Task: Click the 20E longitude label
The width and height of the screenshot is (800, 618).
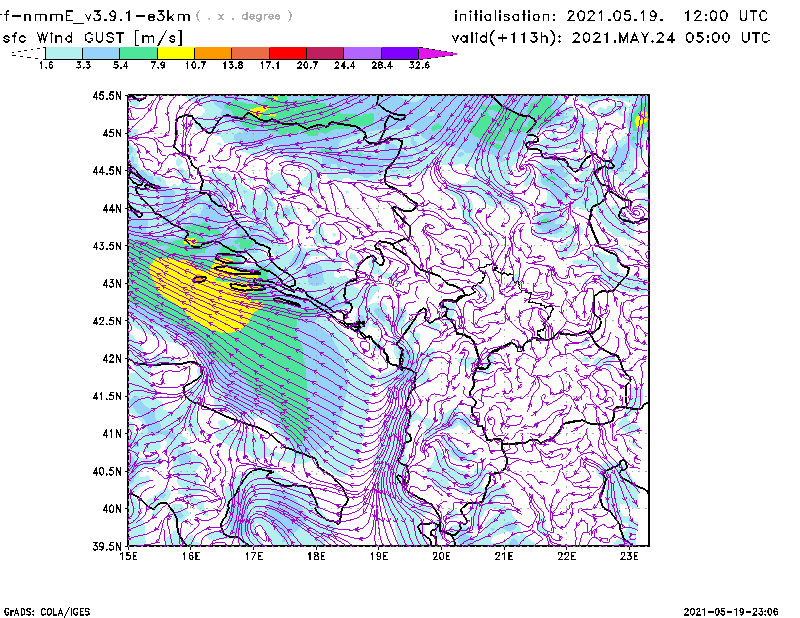Action: pyautogui.click(x=441, y=556)
